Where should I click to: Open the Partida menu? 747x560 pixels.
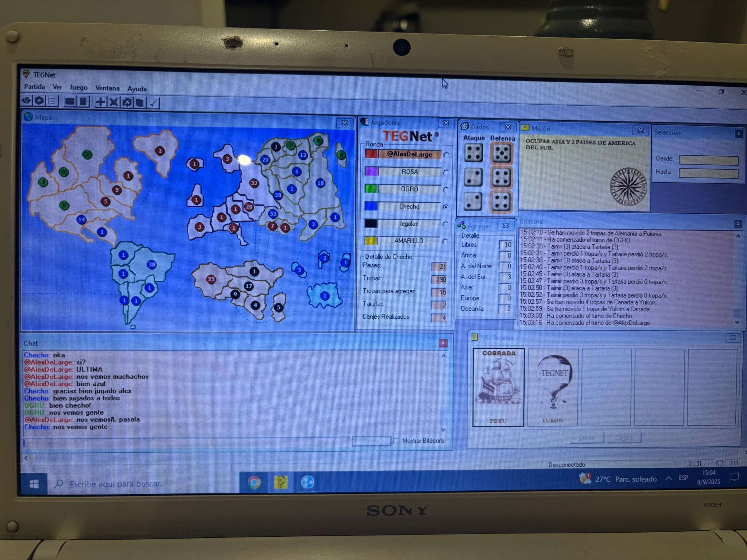pos(34,86)
